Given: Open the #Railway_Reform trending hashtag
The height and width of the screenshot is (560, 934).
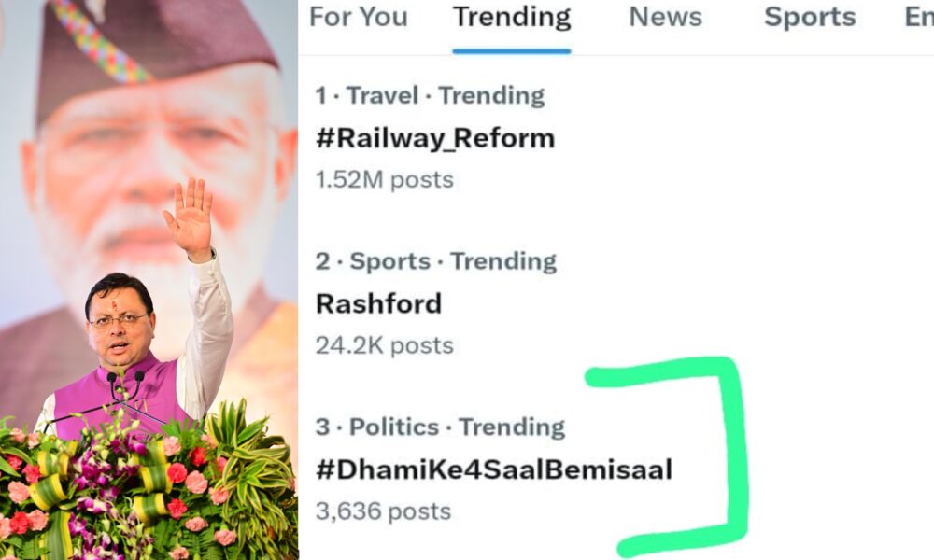Looking at the screenshot, I should pos(435,138).
